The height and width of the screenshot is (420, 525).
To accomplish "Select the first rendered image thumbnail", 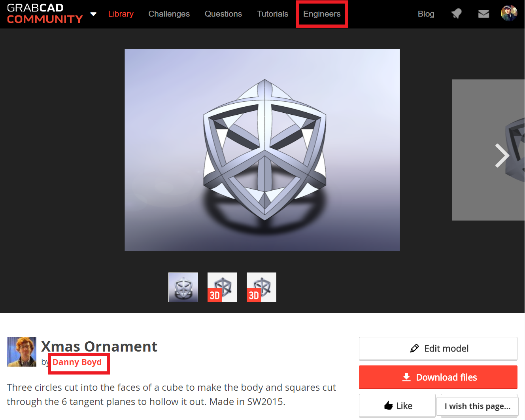I will click(183, 287).
